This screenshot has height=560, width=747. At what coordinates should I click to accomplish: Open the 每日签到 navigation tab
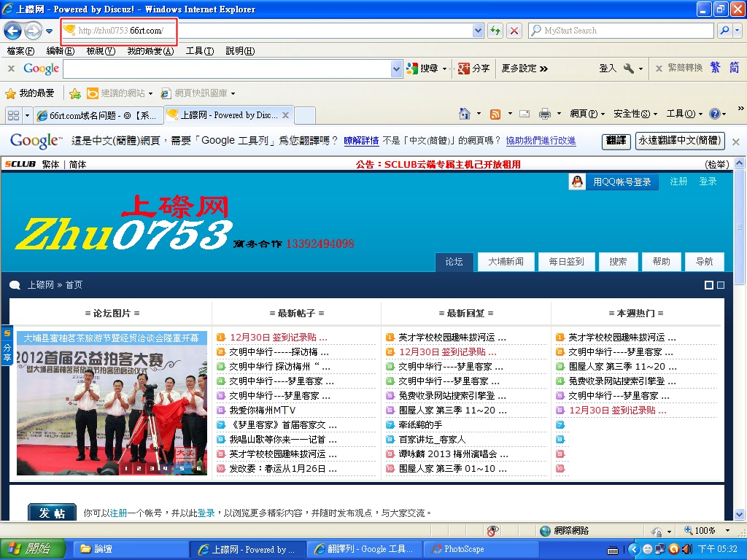tap(566, 262)
